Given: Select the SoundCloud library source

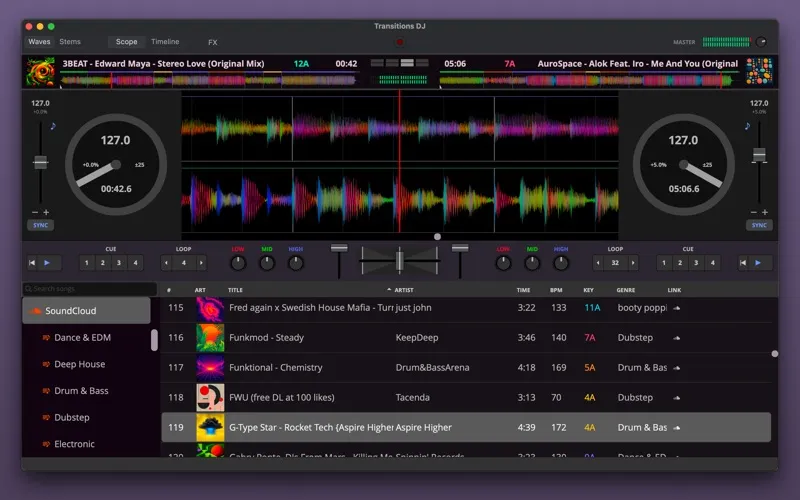Looking at the screenshot, I should (x=86, y=311).
